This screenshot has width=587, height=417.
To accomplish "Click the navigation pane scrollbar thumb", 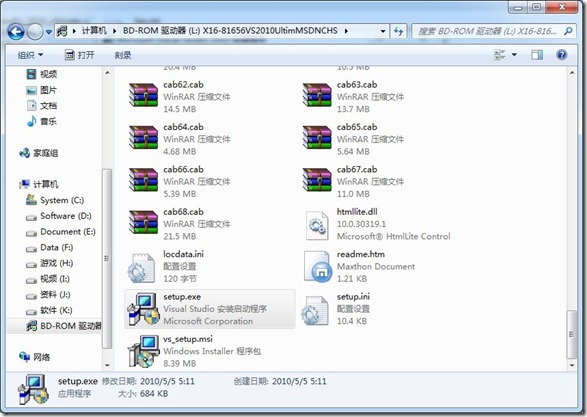I will pyautogui.click(x=107, y=258).
